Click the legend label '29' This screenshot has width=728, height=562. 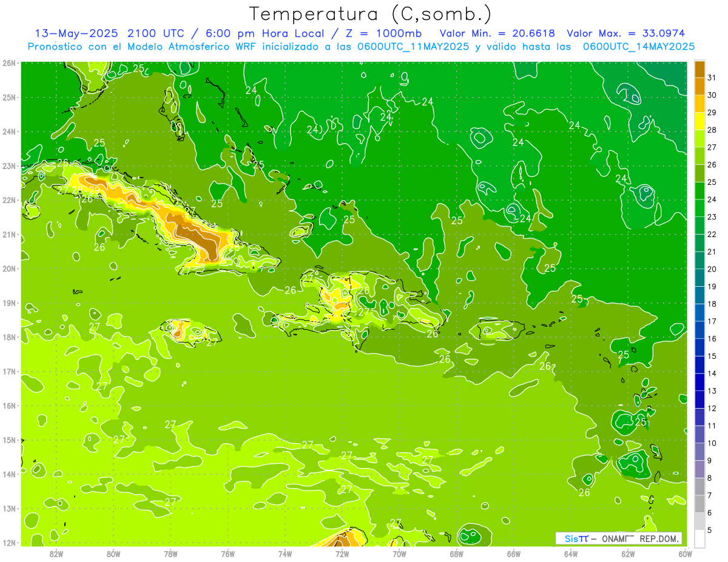[x=712, y=113]
